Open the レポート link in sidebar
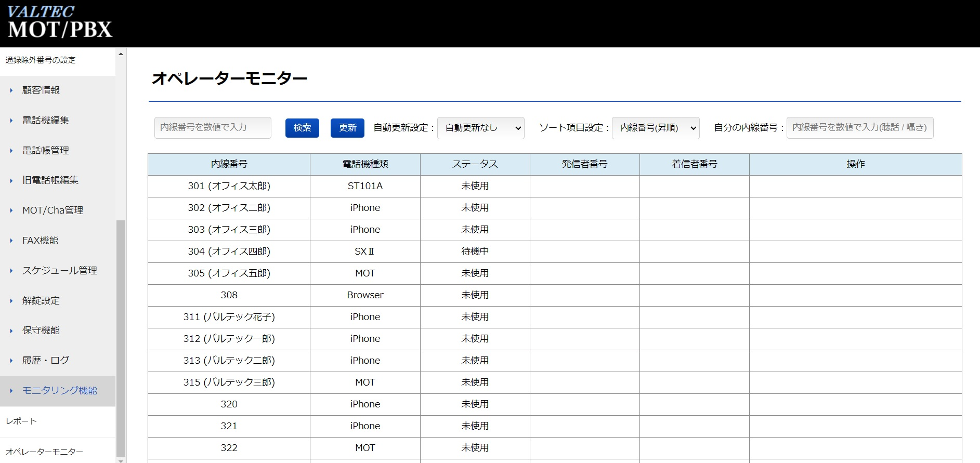Viewport: 980px width, 463px height. point(21,421)
